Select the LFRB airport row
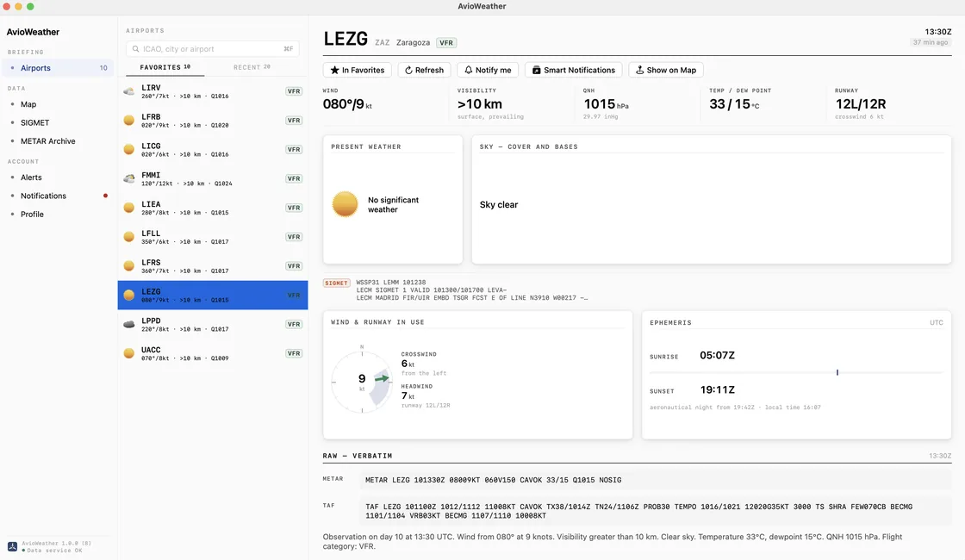 [x=212, y=121]
